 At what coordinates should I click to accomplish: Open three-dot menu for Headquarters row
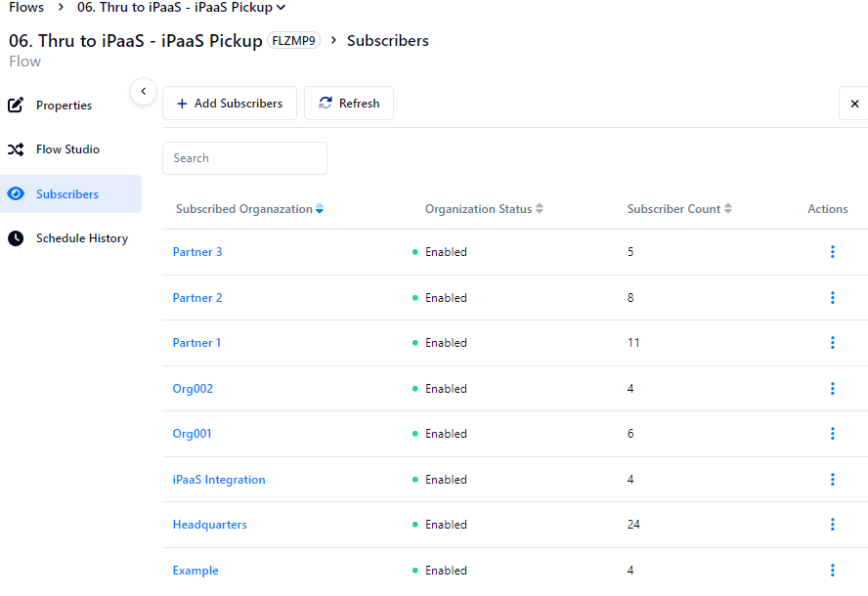tap(832, 525)
